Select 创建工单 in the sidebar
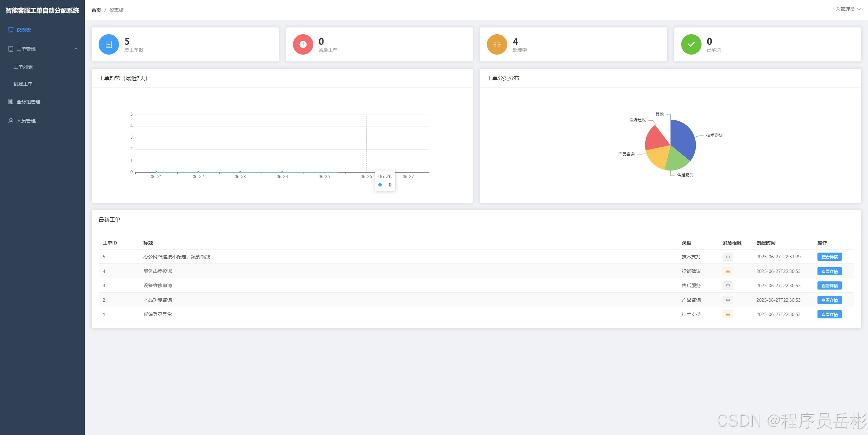The image size is (868, 435). pyautogui.click(x=23, y=84)
